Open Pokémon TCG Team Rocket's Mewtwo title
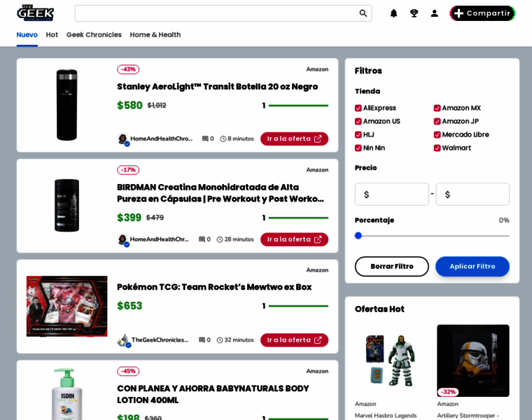The width and height of the screenshot is (532, 420). [x=214, y=287]
